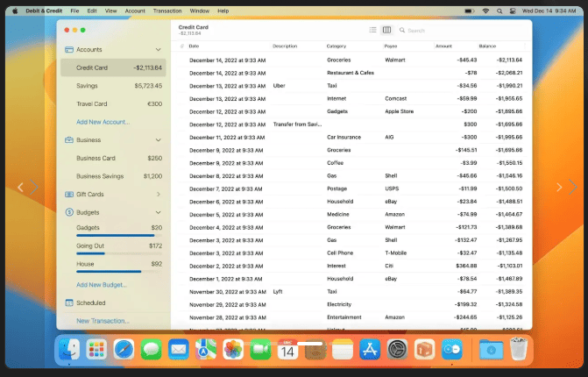Select the AIG Car Insurance transaction
This screenshot has height=377, width=588.
(351, 138)
